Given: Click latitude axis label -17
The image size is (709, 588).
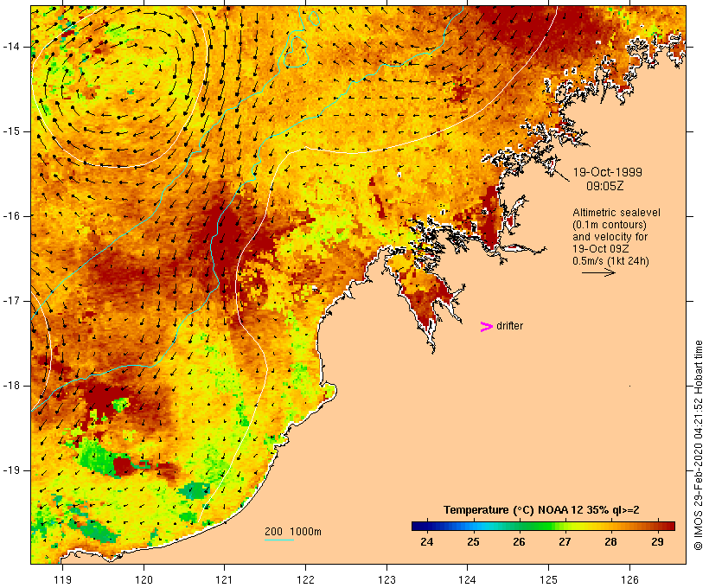Looking at the screenshot, I should click(x=11, y=301).
